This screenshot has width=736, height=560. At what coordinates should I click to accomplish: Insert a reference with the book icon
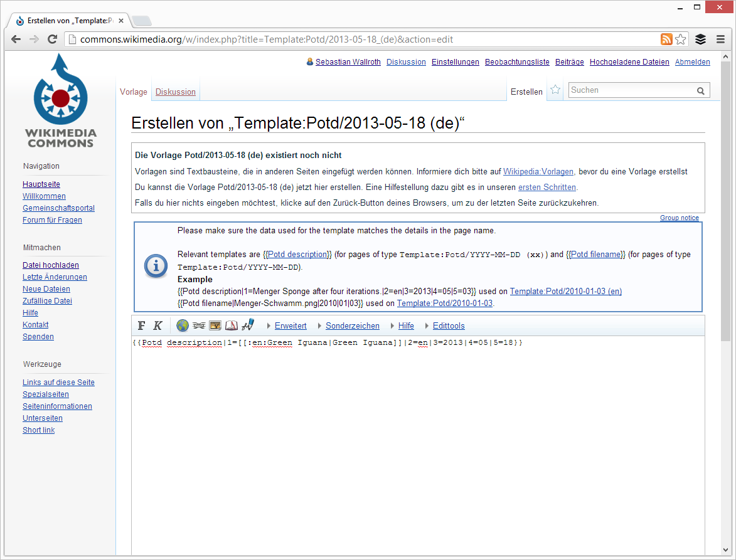(231, 325)
